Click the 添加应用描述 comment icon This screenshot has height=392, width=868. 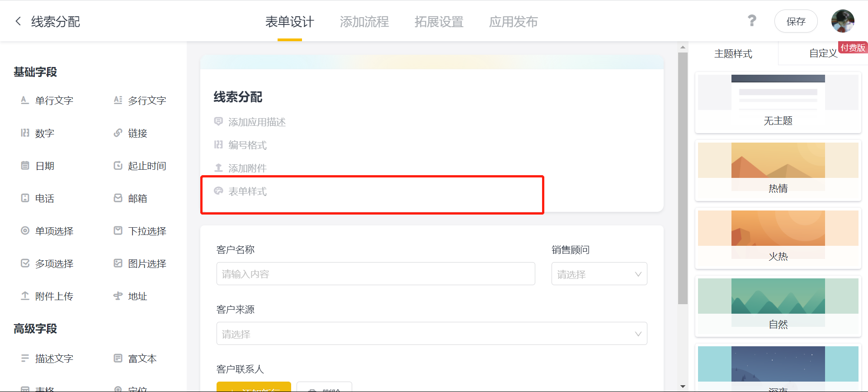(x=218, y=121)
